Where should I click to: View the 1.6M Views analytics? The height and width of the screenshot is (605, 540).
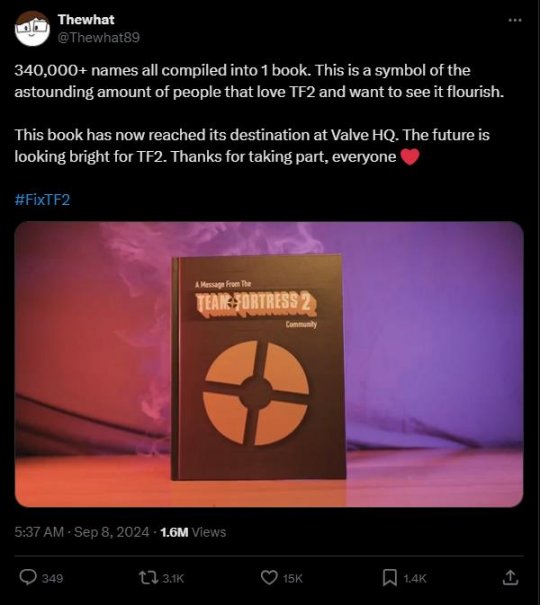coord(193,532)
